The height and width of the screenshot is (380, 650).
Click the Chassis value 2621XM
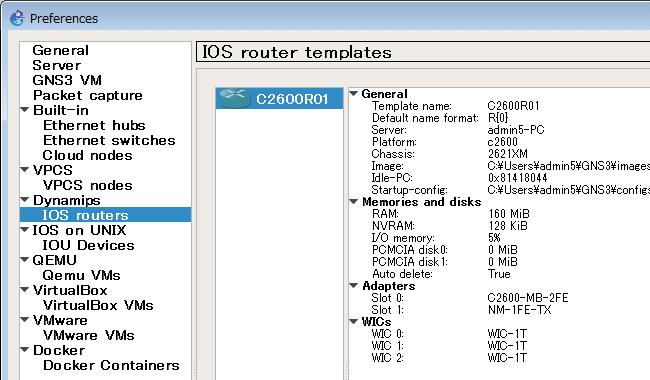point(508,154)
